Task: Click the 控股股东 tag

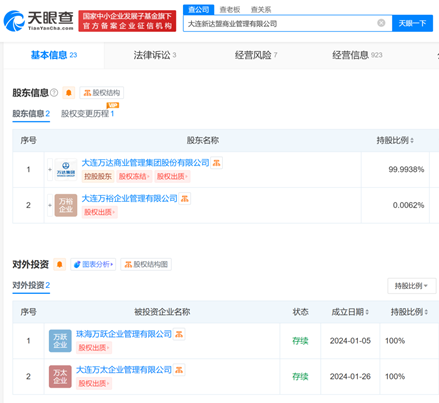Action: pos(98,176)
